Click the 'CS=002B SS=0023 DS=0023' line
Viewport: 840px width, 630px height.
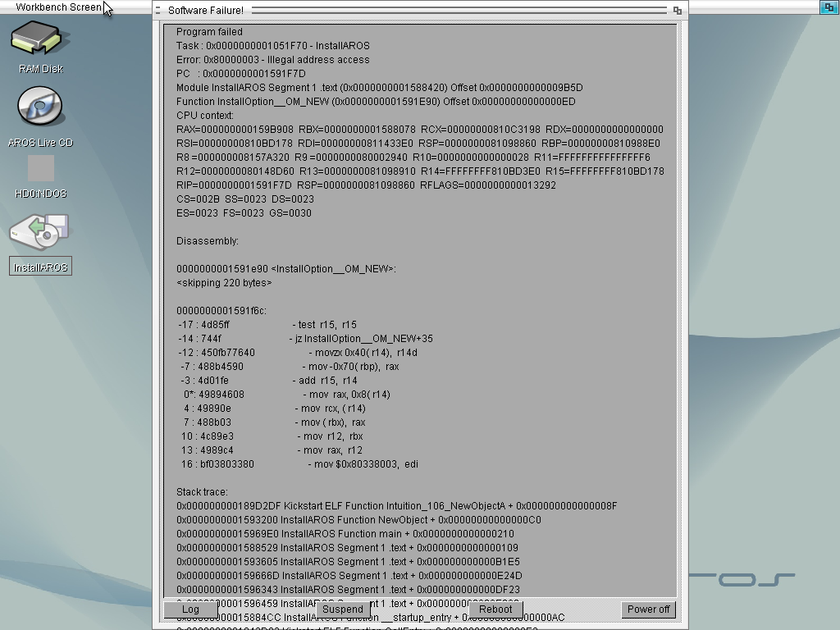tap(244, 199)
